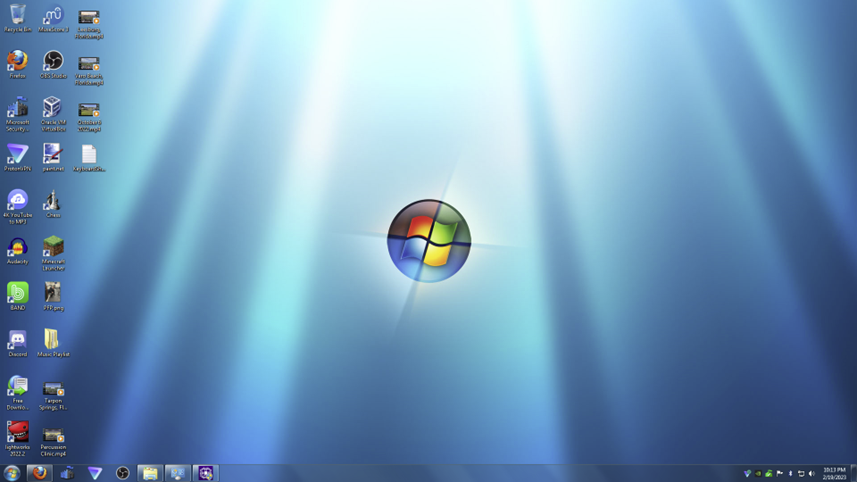Launch MuseScore 3 from the desktop
The image size is (857, 482).
[x=53, y=16]
